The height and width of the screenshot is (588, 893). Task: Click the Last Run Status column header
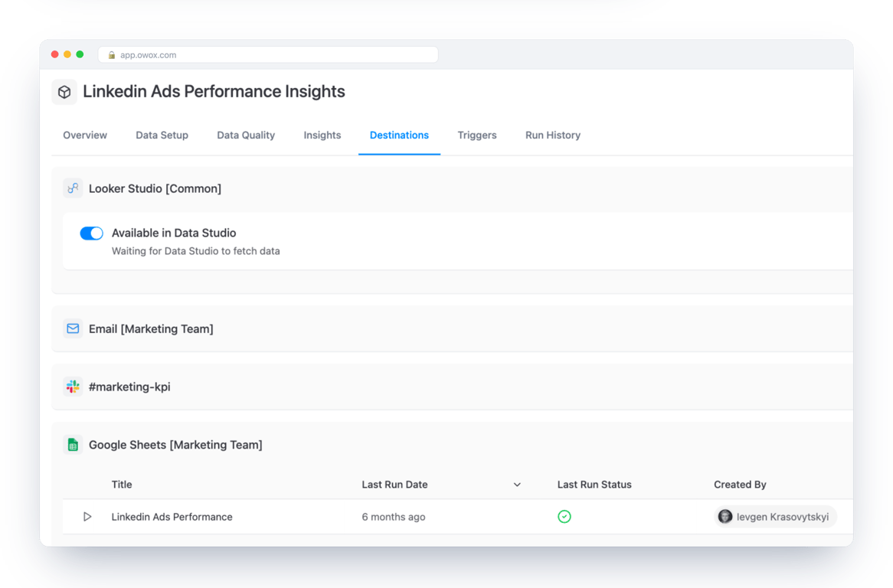[594, 485]
